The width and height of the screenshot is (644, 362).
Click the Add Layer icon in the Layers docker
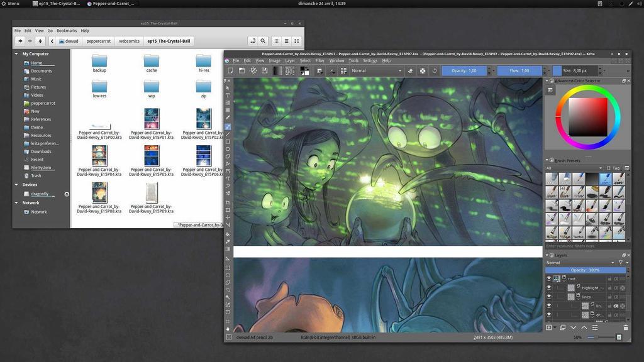pos(548,327)
